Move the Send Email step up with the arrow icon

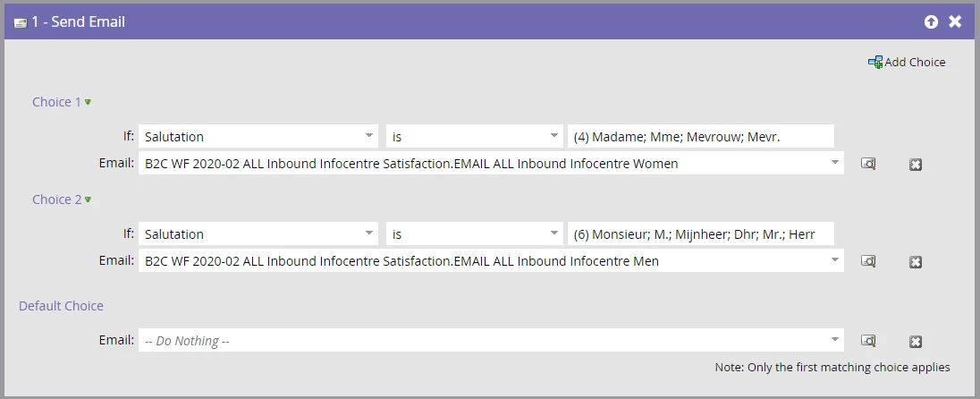point(931,21)
